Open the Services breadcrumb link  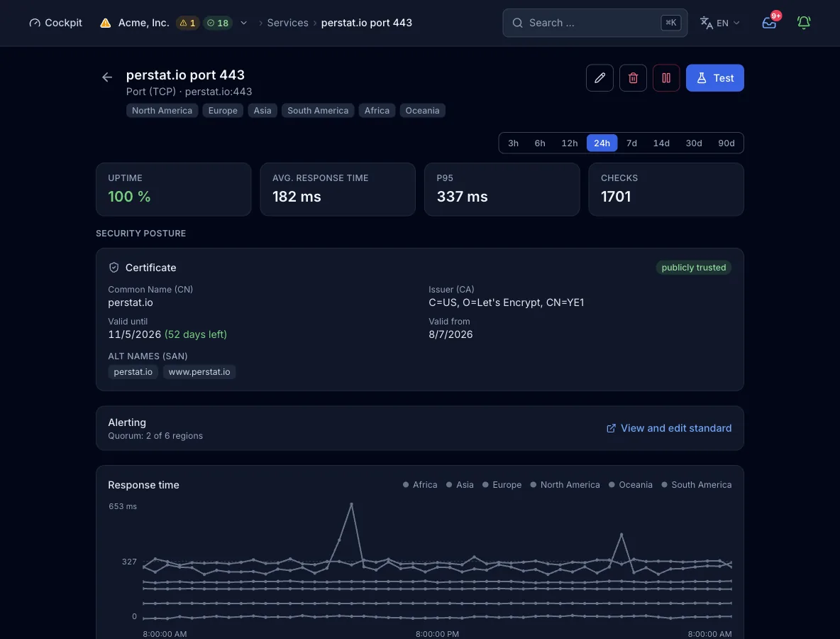click(x=287, y=23)
